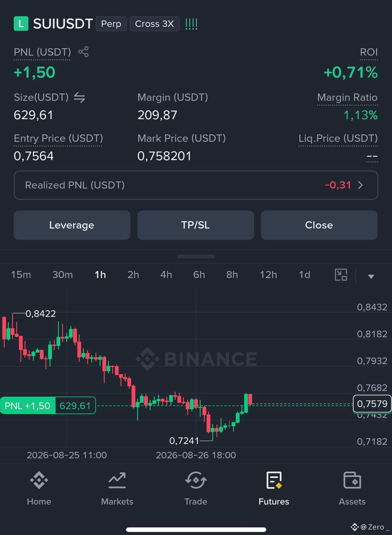Screen dimensions: 392x535
Task: Select the 30m chart interval
Action: pos(63,275)
